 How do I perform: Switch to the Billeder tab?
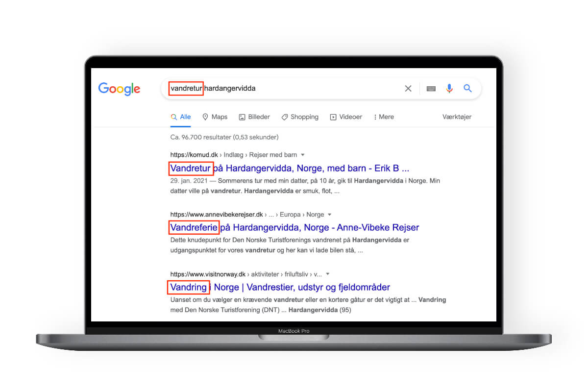pos(254,117)
